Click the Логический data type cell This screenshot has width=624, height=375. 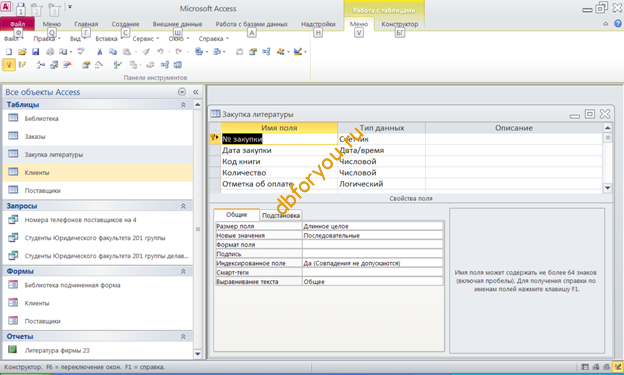click(x=381, y=184)
